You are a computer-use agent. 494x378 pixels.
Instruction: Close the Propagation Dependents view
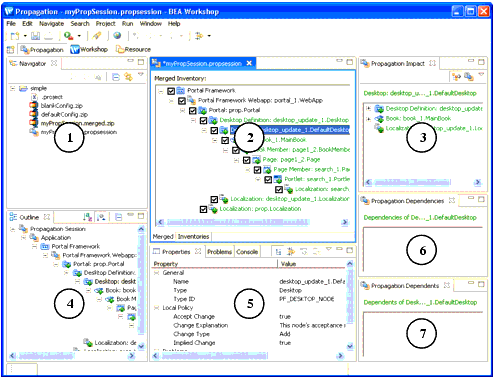447,285
